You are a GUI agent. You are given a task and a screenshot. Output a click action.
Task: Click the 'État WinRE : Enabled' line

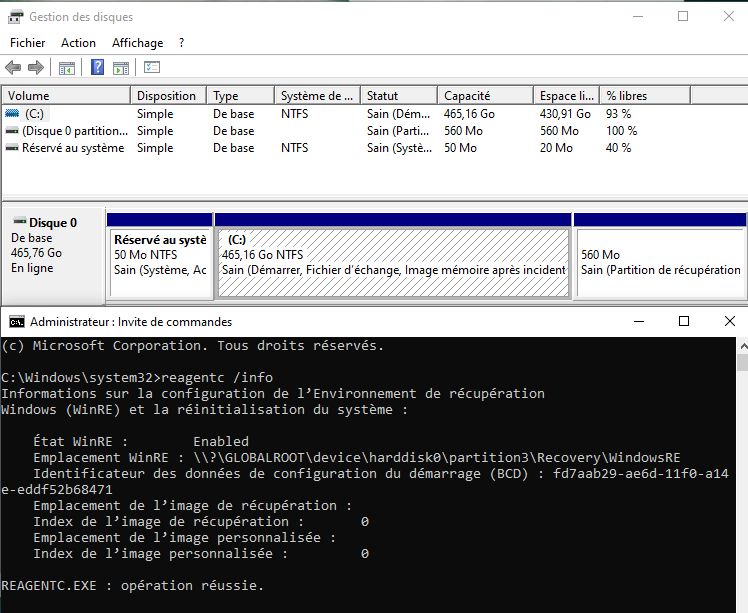(141, 441)
